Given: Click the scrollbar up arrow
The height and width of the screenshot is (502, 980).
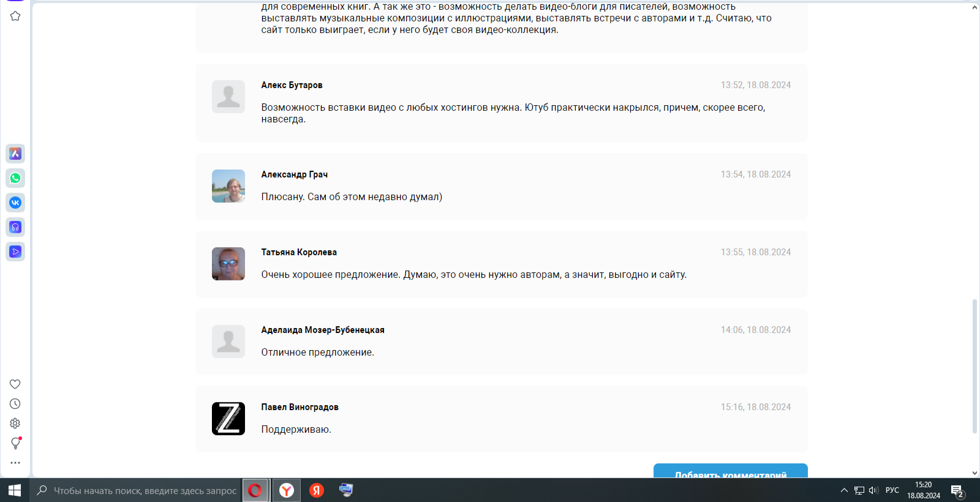Looking at the screenshot, I should coord(974,8).
